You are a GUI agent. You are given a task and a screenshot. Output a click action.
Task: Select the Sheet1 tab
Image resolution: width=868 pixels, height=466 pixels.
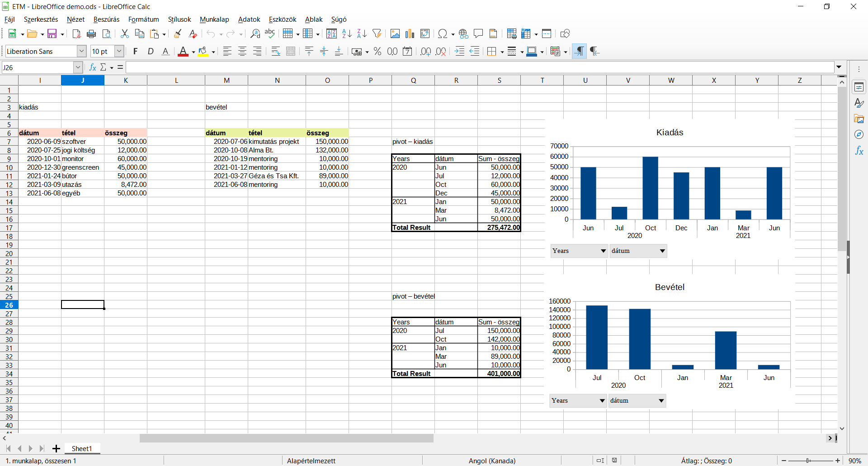point(82,448)
